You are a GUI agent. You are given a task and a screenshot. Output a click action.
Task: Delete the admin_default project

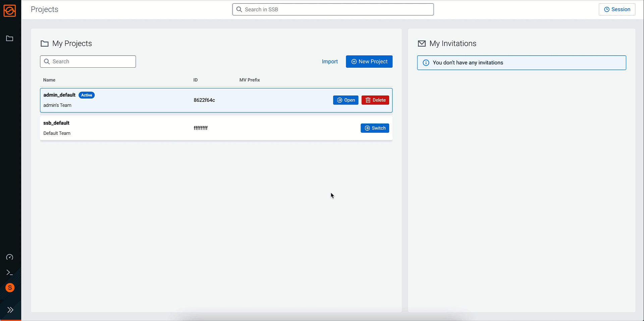375,100
